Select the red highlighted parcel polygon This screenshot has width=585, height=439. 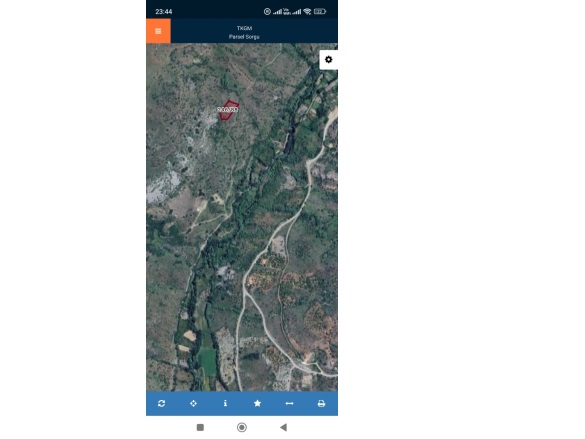(228, 110)
